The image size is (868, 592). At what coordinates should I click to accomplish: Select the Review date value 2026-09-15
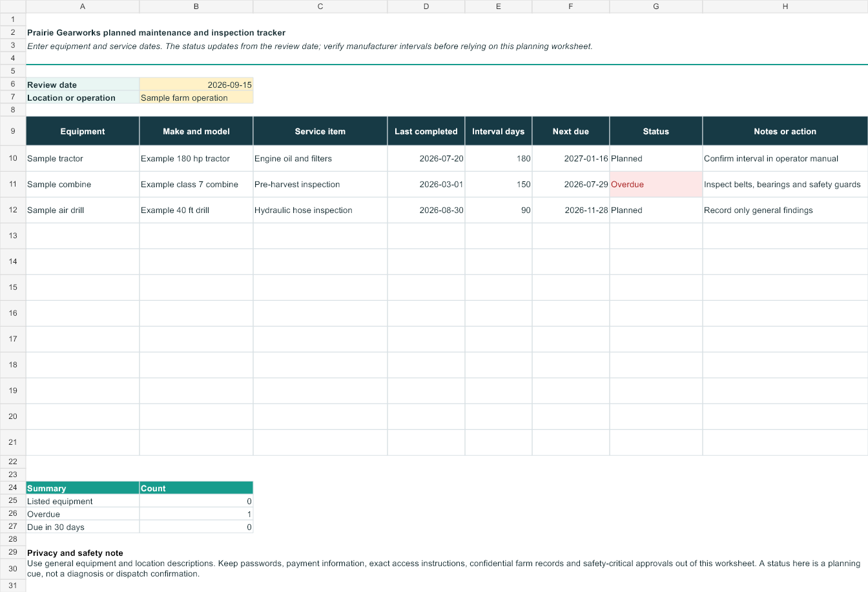tap(196, 85)
